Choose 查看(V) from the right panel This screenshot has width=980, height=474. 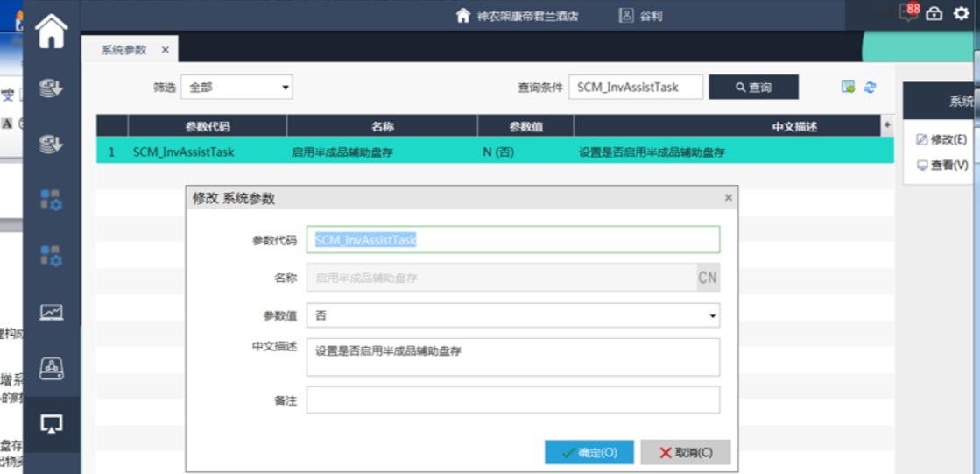[x=941, y=165]
